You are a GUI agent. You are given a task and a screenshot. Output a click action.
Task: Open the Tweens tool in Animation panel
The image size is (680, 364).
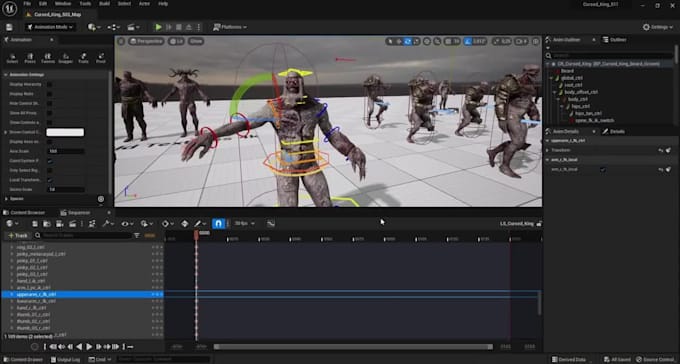[x=48, y=58]
